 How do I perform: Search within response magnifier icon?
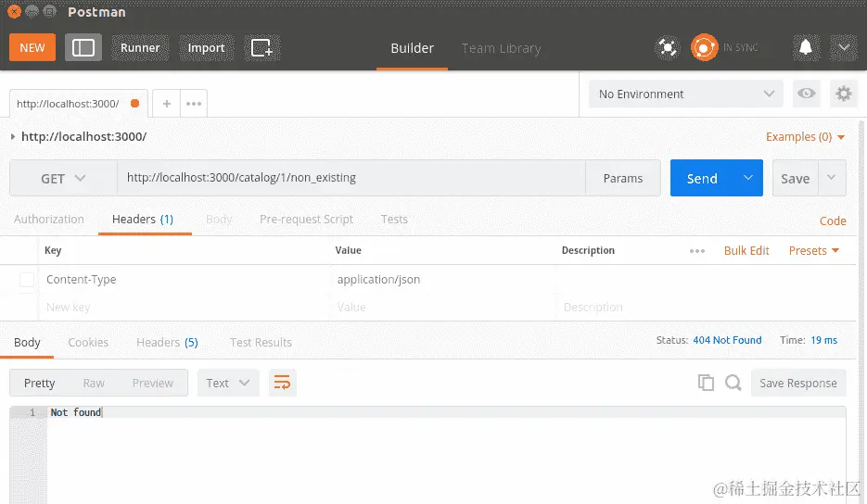[x=733, y=383]
